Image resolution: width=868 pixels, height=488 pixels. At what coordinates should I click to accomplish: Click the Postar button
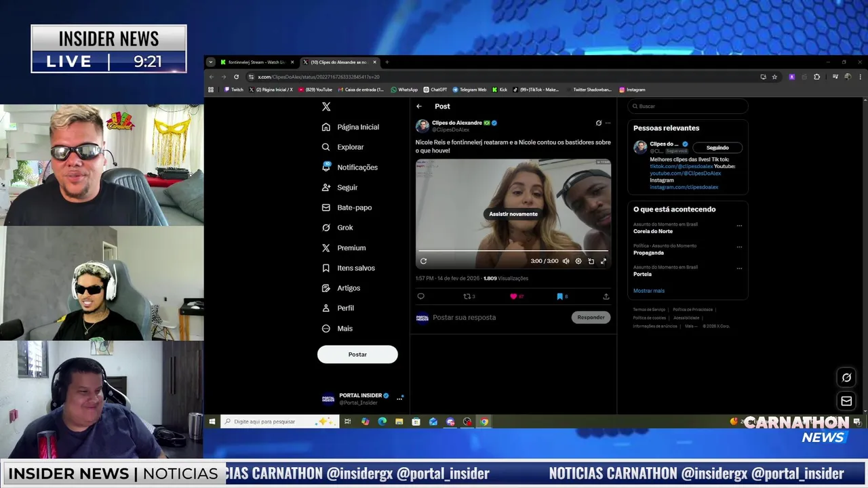click(x=357, y=354)
